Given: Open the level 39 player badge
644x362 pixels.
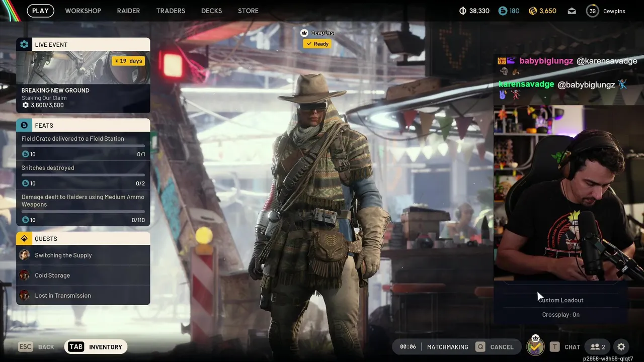Looking at the screenshot, I should click(592, 11).
